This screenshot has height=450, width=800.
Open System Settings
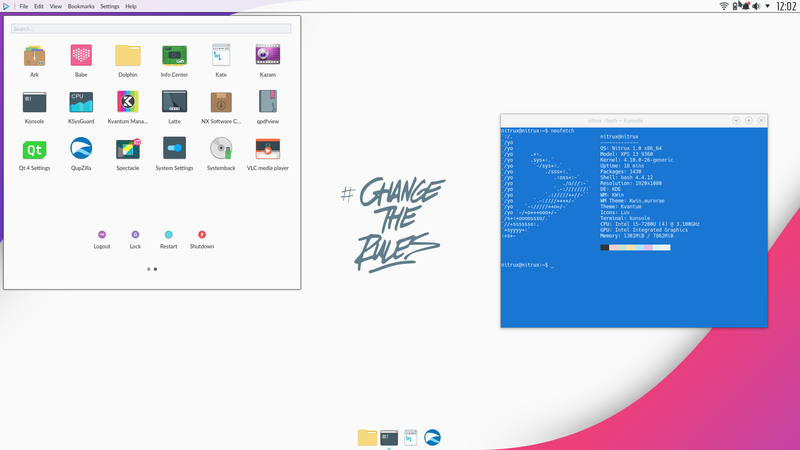pos(174,148)
